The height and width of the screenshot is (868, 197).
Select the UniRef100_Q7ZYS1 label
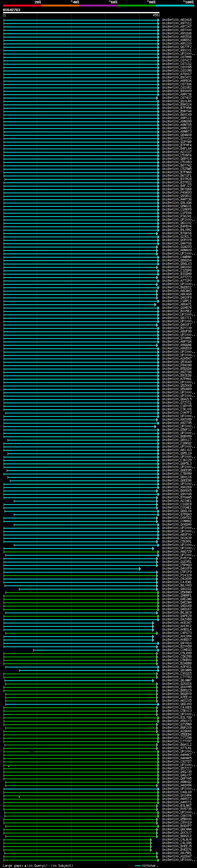[x=177, y=402]
